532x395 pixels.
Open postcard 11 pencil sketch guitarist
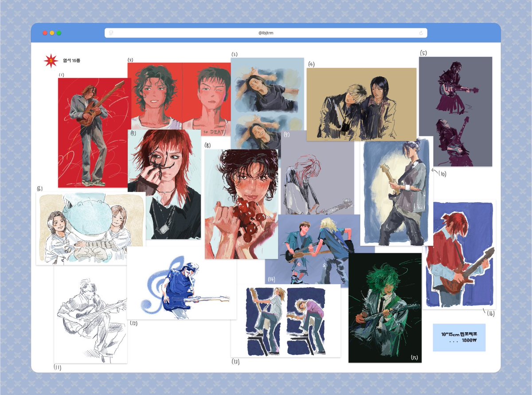[x=90, y=314]
